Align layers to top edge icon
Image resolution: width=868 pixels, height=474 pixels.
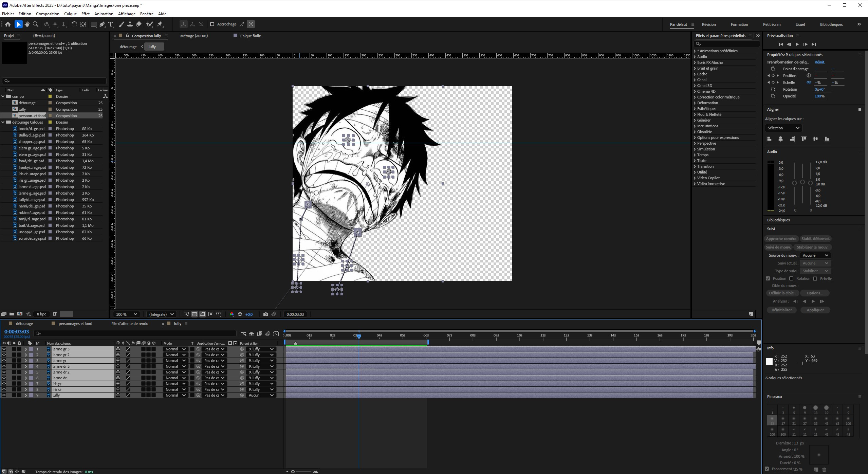coord(804,139)
